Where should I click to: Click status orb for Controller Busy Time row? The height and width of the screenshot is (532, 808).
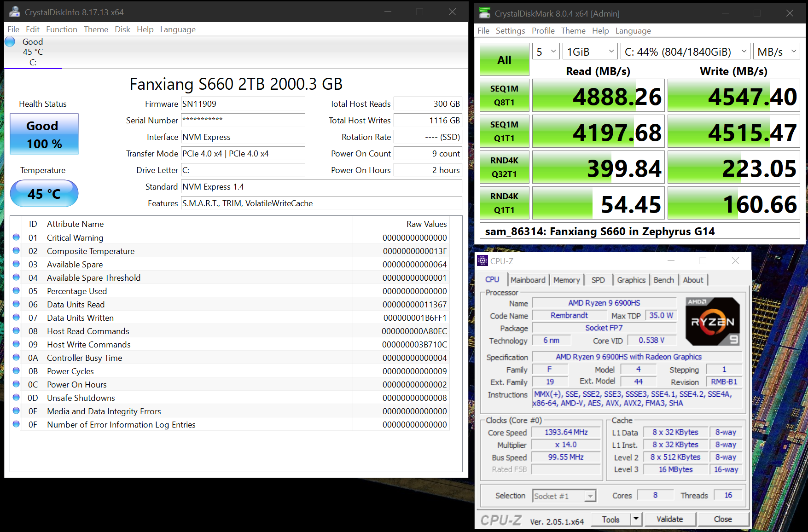16,358
